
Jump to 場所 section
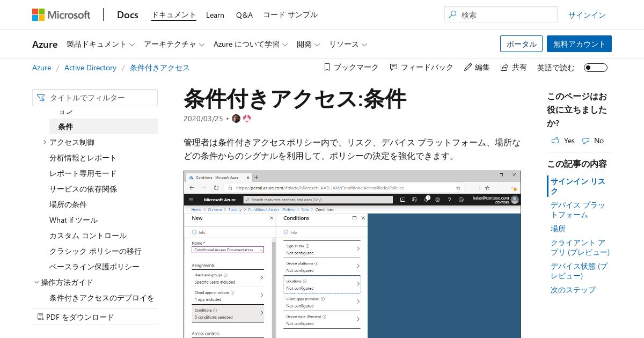(x=558, y=229)
